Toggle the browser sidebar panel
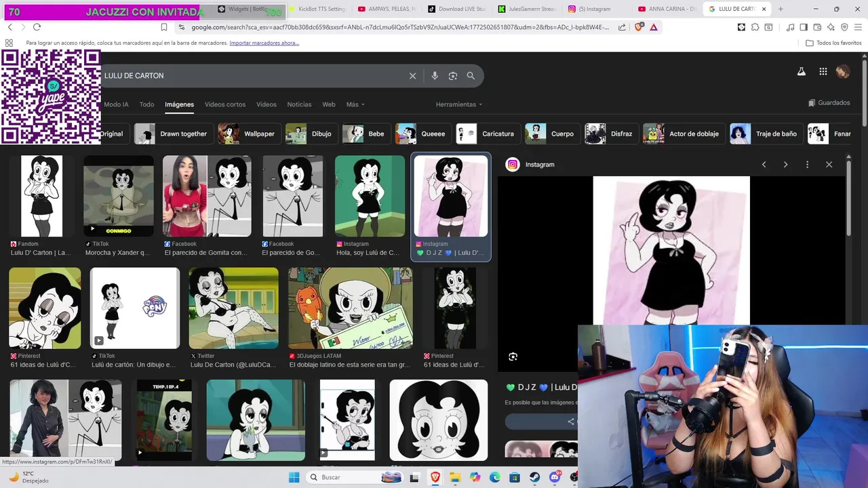The image size is (868, 488). tap(804, 27)
